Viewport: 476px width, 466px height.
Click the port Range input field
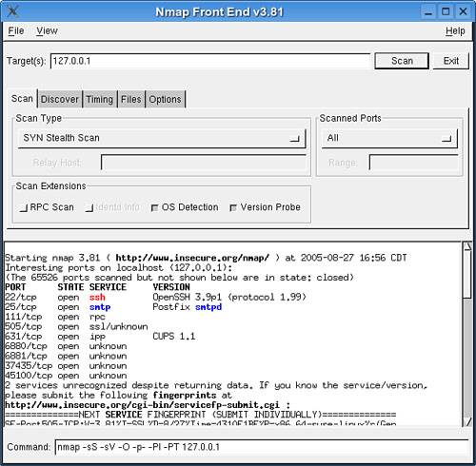tap(413, 163)
